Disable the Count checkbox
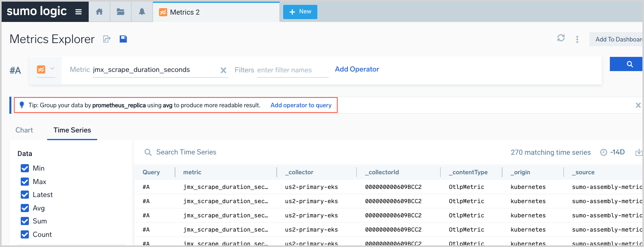This screenshot has width=644, height=247. click(25, 234)
